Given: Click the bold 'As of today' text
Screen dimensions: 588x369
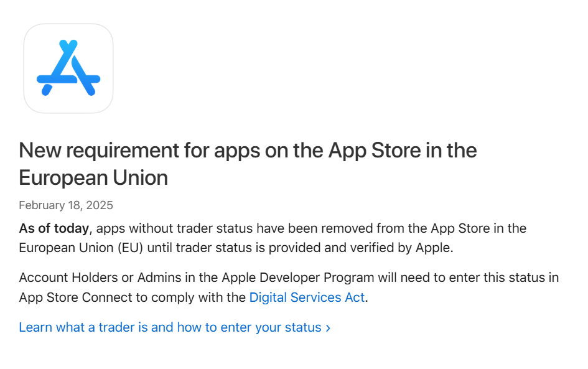Looking at the screenshot, I should tap(54, 228).
